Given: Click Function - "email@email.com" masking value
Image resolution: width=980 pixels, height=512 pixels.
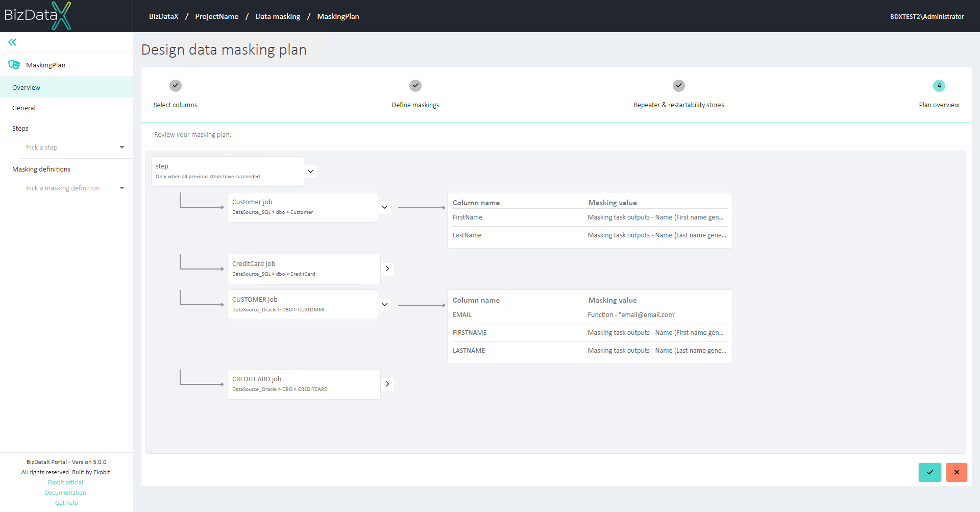Looking at the screenshot, I should (x=632, y=315).
